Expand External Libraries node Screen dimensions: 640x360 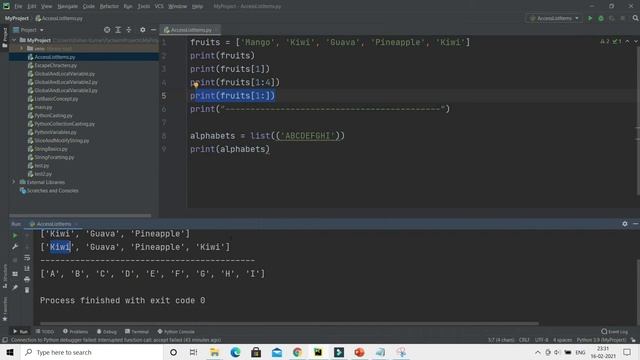[x=14, y=182]
